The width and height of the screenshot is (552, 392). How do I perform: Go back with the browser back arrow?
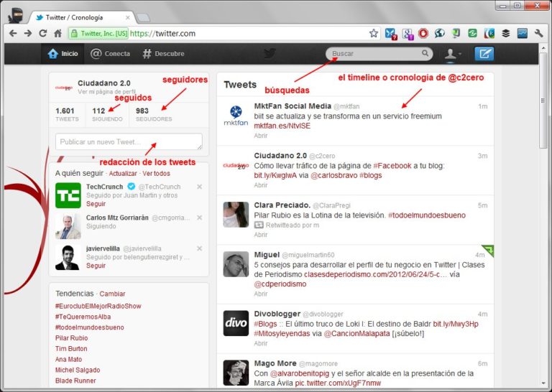[x=13, y=34]
